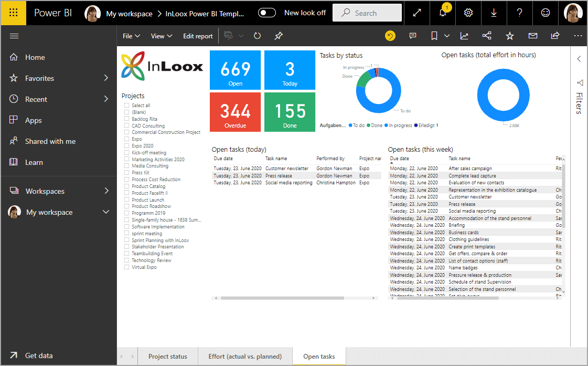Screen dimensions: 588x366
Task: Refresh the report visuals
Action: tap(257, 36)
